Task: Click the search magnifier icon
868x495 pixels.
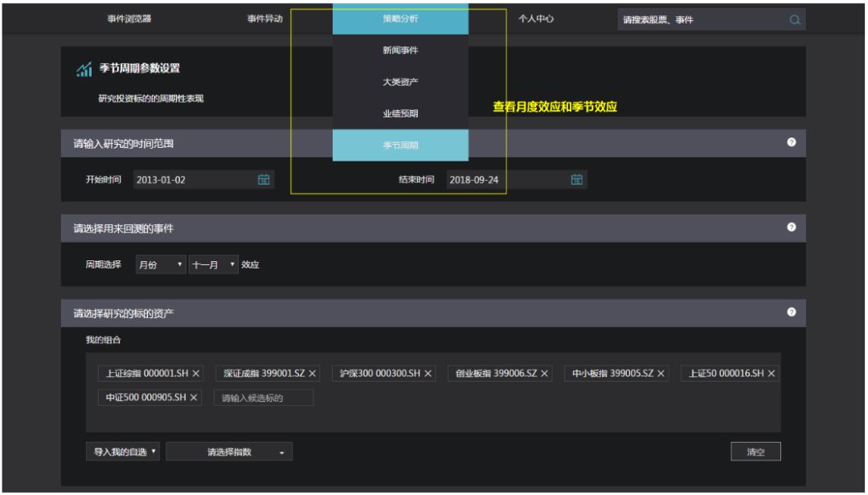Action: (796, 18)
